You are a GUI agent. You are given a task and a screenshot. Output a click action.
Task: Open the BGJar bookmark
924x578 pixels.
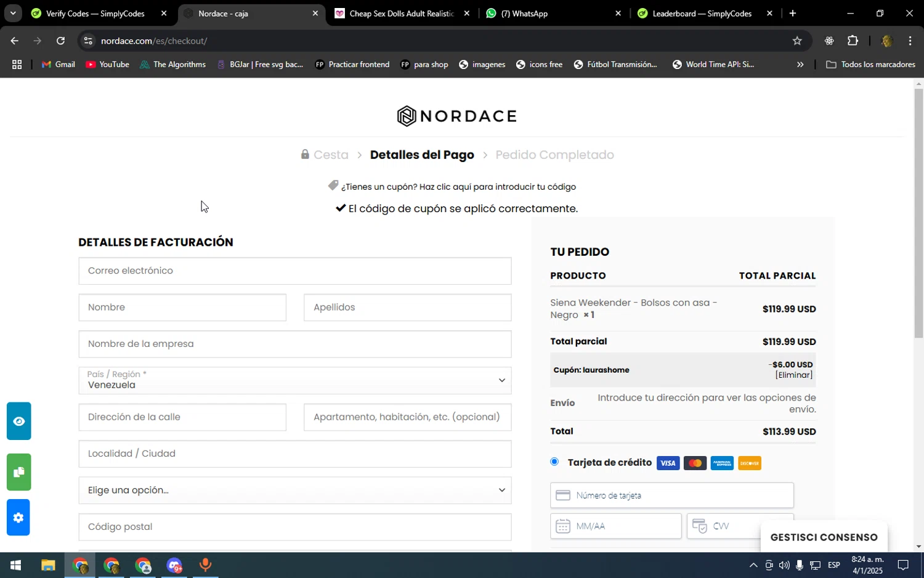coord(260,64)
